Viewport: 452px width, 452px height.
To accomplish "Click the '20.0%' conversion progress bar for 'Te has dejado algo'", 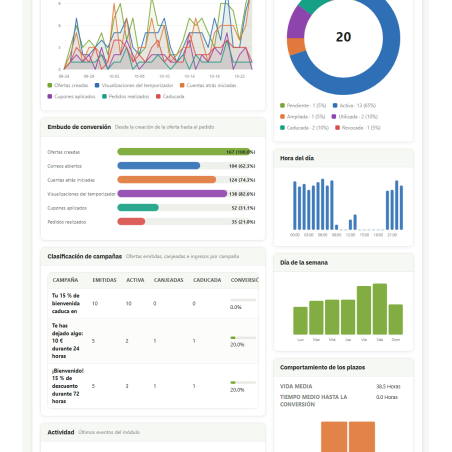I will pyautogui.click(x=243, y=338).
